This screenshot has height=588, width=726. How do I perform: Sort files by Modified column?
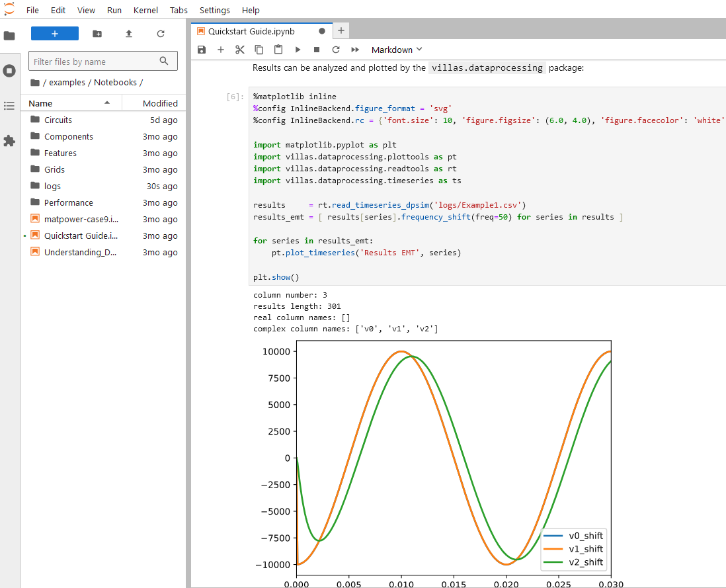[160, 103]
